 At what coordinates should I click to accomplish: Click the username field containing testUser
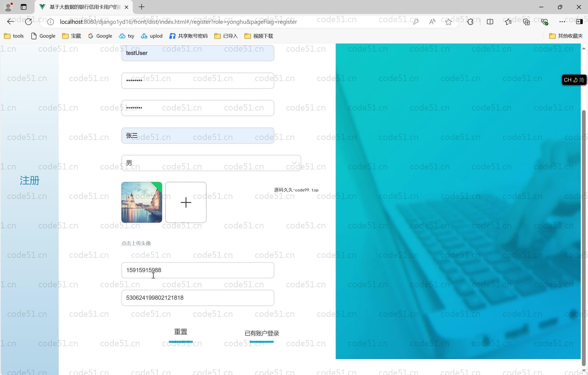coord(197,53)
